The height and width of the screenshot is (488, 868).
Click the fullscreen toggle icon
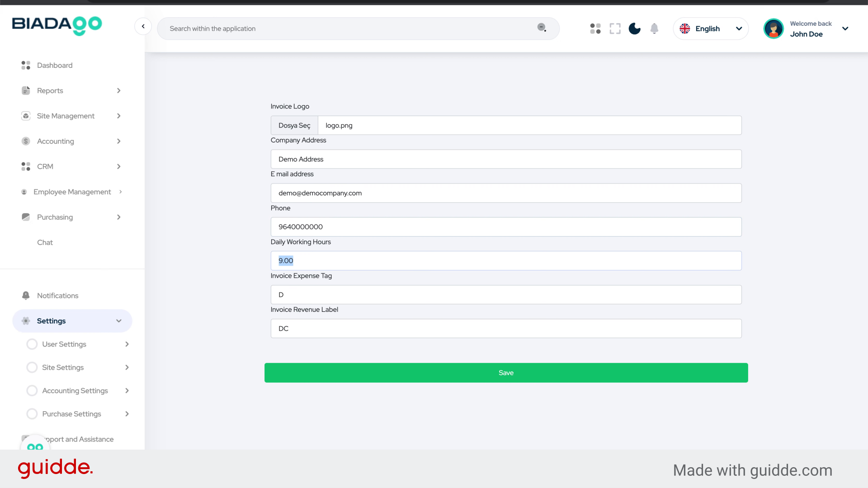(615, 28)
